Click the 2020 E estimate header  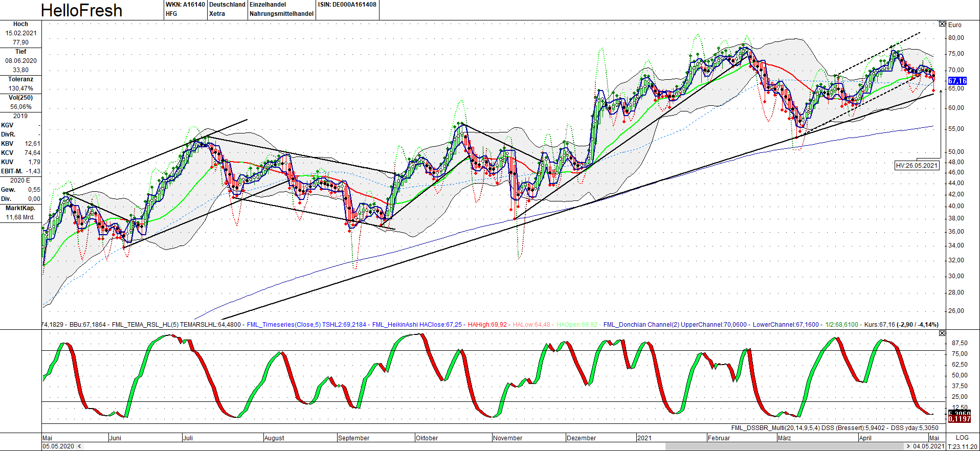point(20,181)
